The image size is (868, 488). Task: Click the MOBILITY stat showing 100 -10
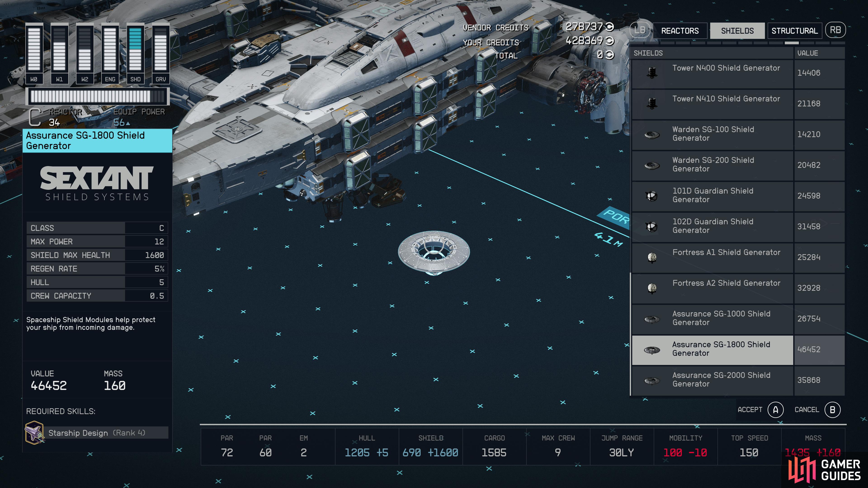[x=686, y=447]
